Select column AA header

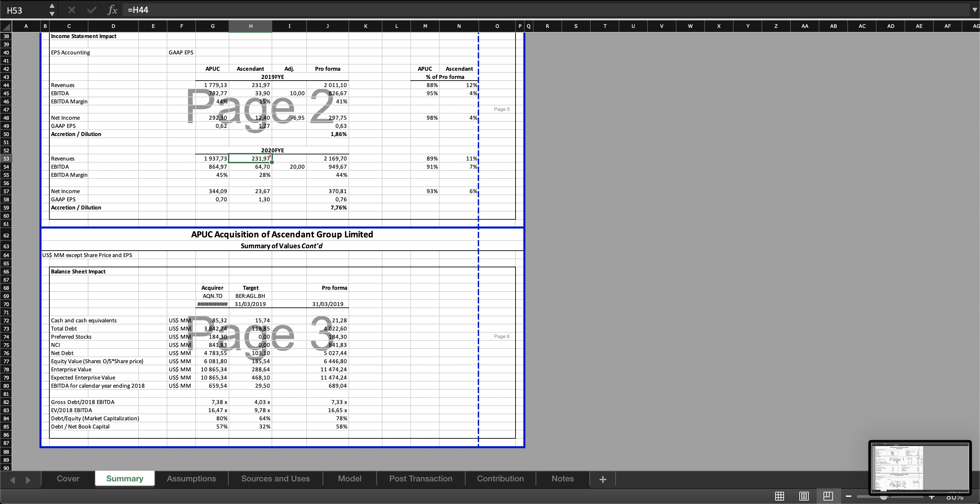pyautogui.click(x=805, y=26)
